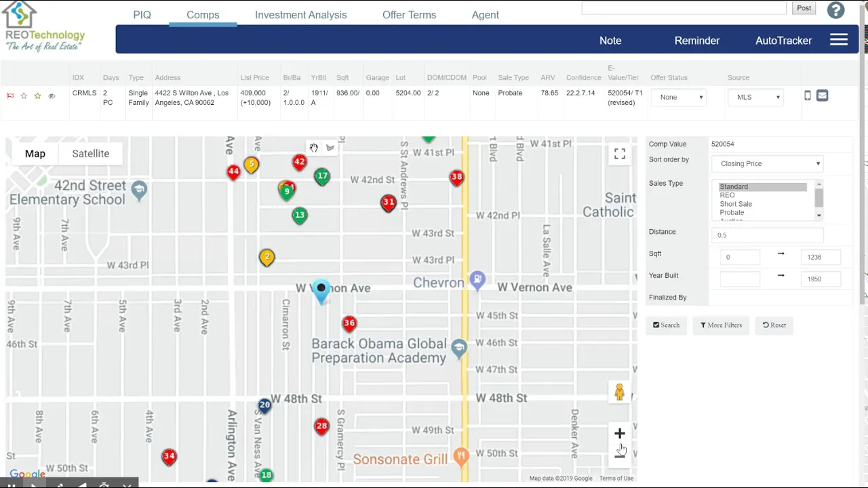Image resolution: width=868 pixels, height=488 pixels.
Task: Click the Distance input field
Action: coord(768,235)
